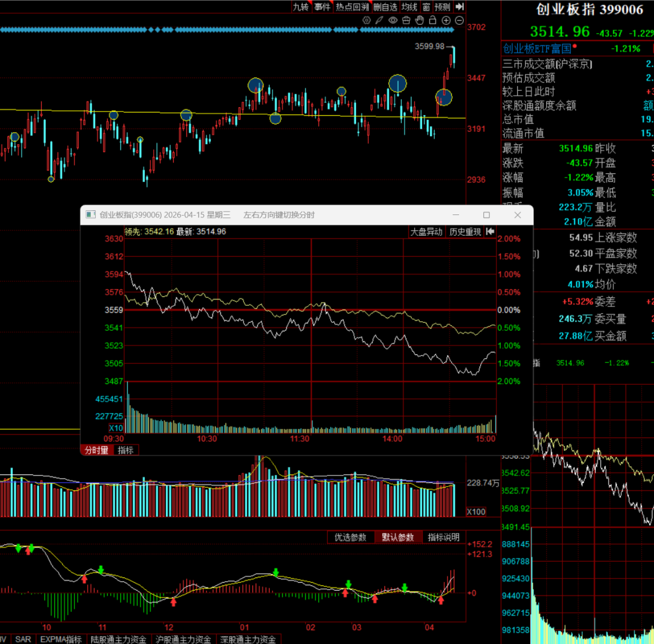Open the 热点回溯 toolbar item

(352, 7)
